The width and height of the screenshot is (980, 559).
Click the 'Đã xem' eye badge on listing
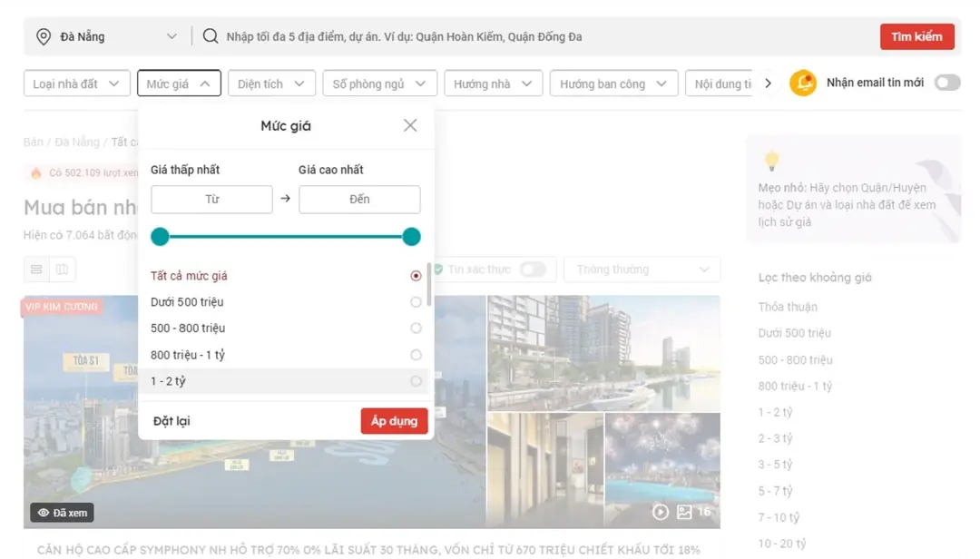[x=62, y=512]
